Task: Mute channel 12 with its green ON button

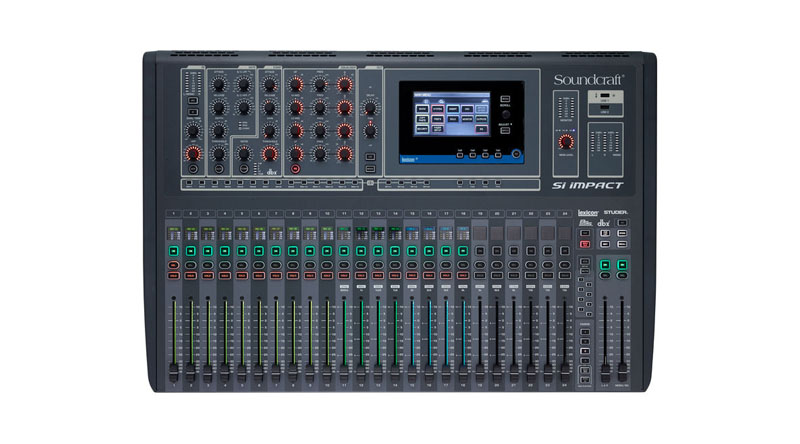Action: click(x=361, y=250)
